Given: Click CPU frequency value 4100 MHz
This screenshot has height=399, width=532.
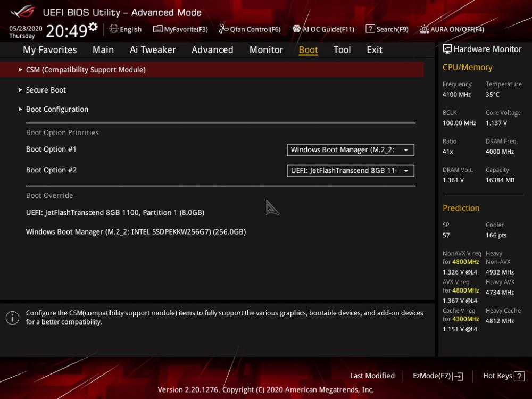Looking at the screenshot, I should (456, 95).
